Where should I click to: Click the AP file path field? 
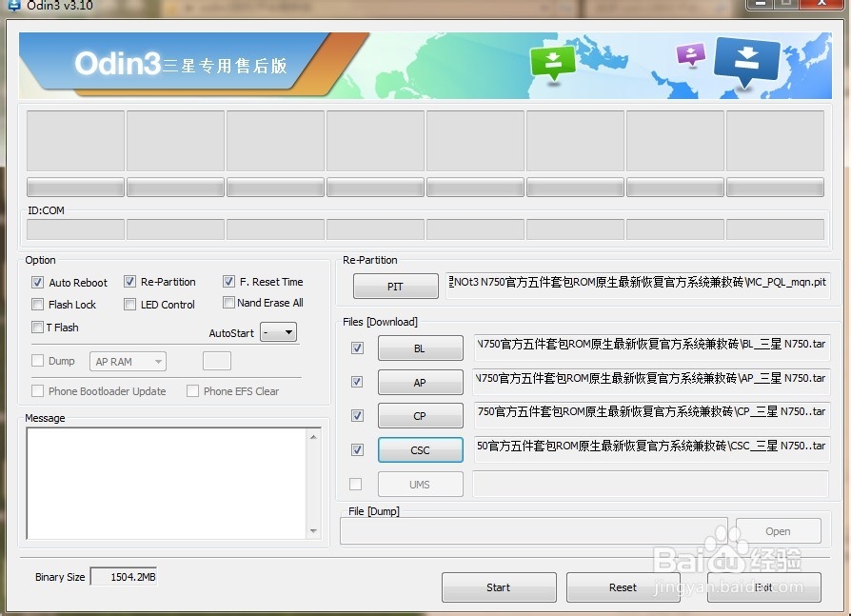[652, 382]
